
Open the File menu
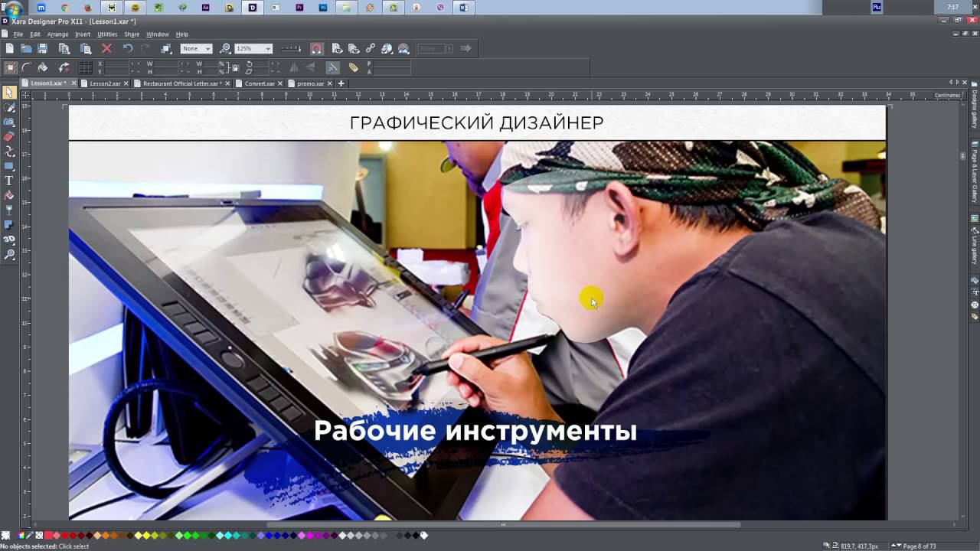[18, 34]
